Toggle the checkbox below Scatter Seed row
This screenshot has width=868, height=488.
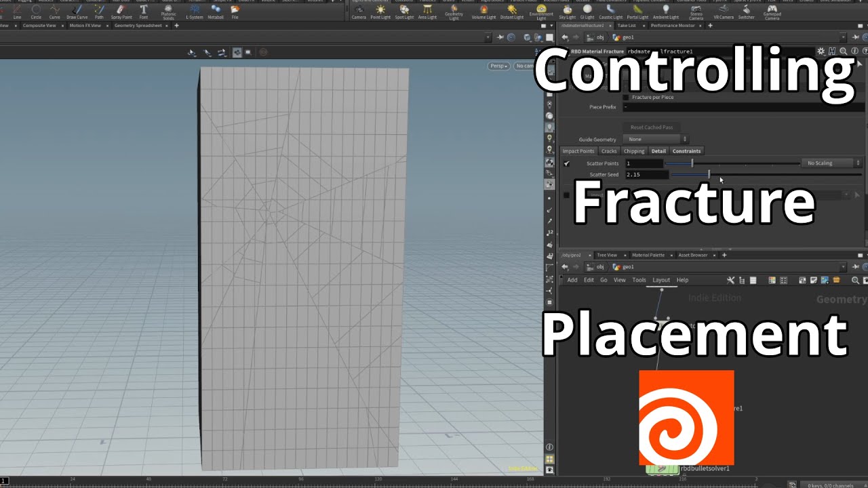(x=567, y=195)
